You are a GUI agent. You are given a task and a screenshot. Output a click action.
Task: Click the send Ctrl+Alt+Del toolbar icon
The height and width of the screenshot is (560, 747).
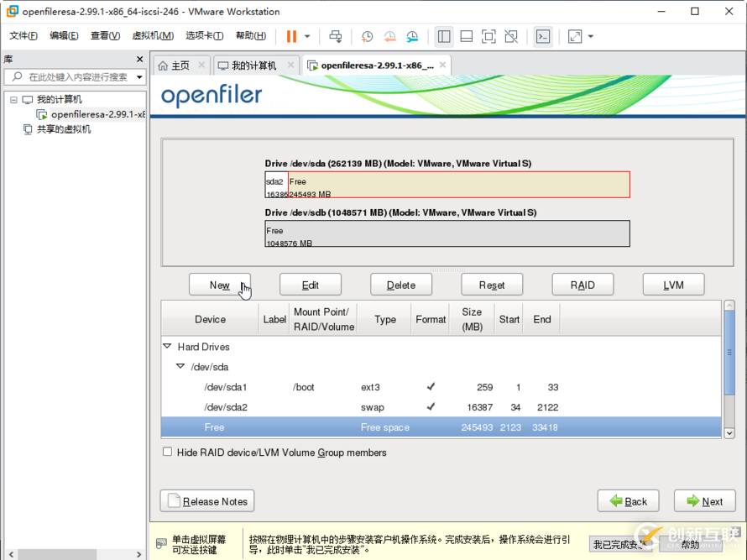(x=336, y=36)
